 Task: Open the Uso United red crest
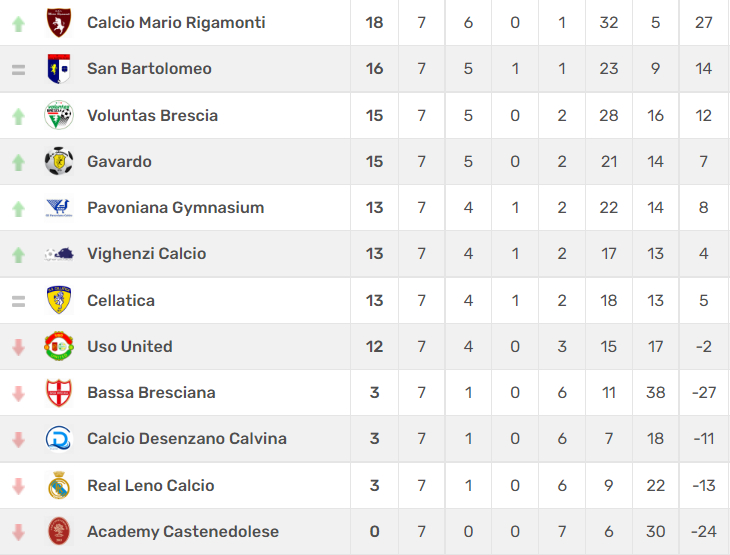point(59,346)
